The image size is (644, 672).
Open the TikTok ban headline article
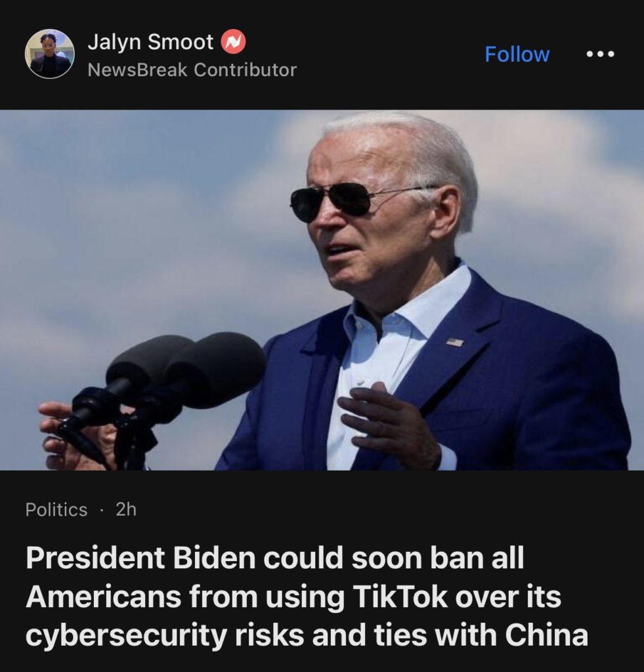point(307,597)
